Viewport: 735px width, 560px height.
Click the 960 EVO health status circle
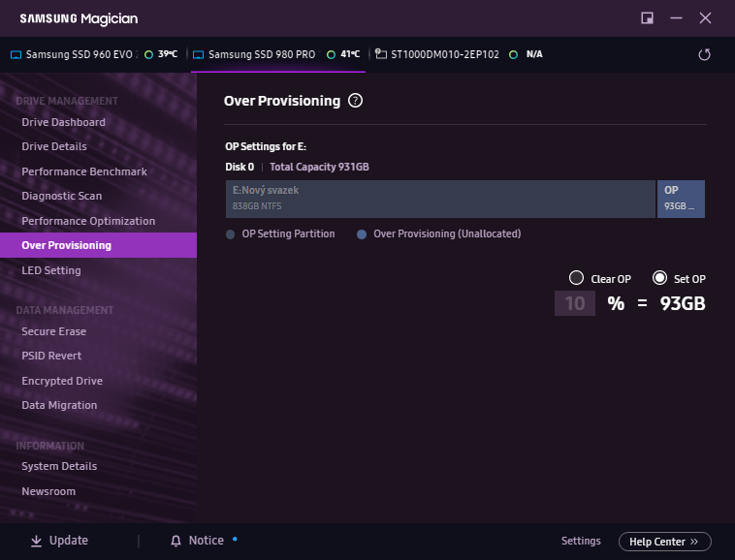148,55
